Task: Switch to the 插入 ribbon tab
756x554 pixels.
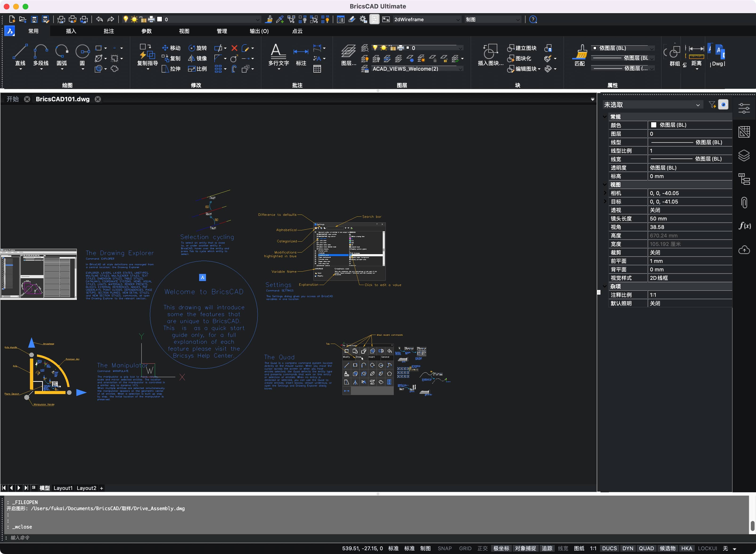Action: [x=71, y=31]
